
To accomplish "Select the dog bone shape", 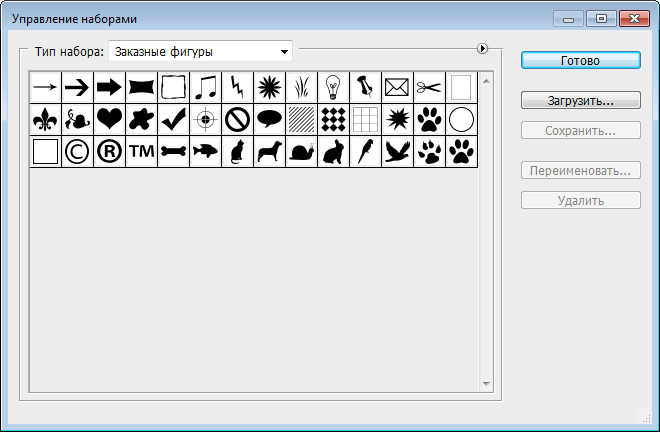I will [x=173, y=152].
